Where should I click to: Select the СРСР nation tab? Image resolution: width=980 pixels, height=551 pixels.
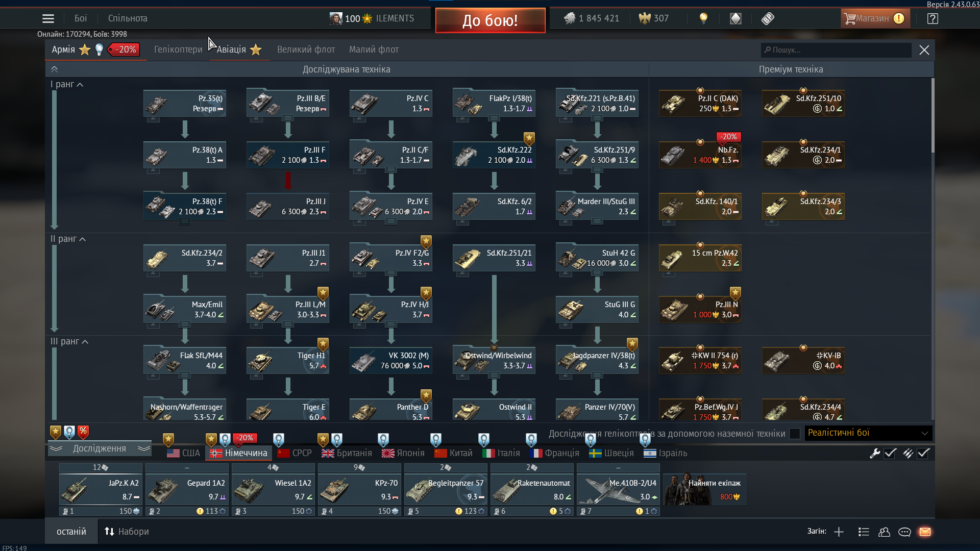[295, 453]
